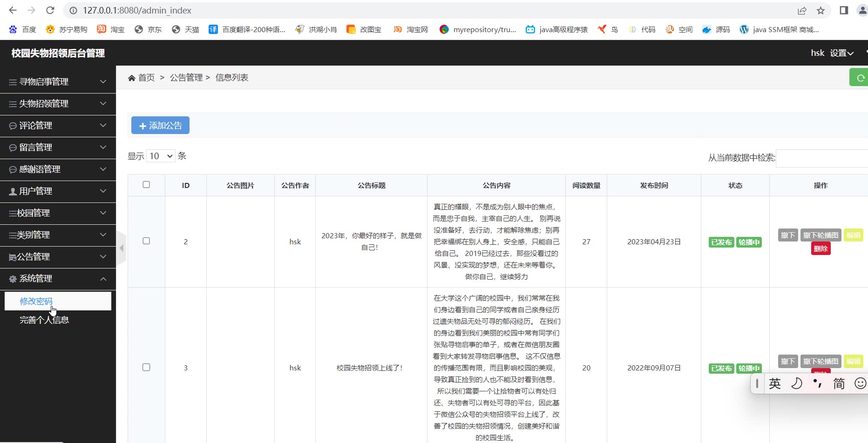Open the emoji smiley in IME toolbar
This screenshot has width=868, height=443.
(x=860, y=383)
